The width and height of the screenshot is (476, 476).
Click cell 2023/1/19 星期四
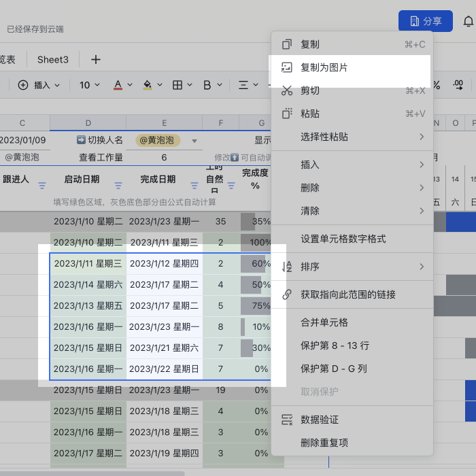tap(165, 454)
